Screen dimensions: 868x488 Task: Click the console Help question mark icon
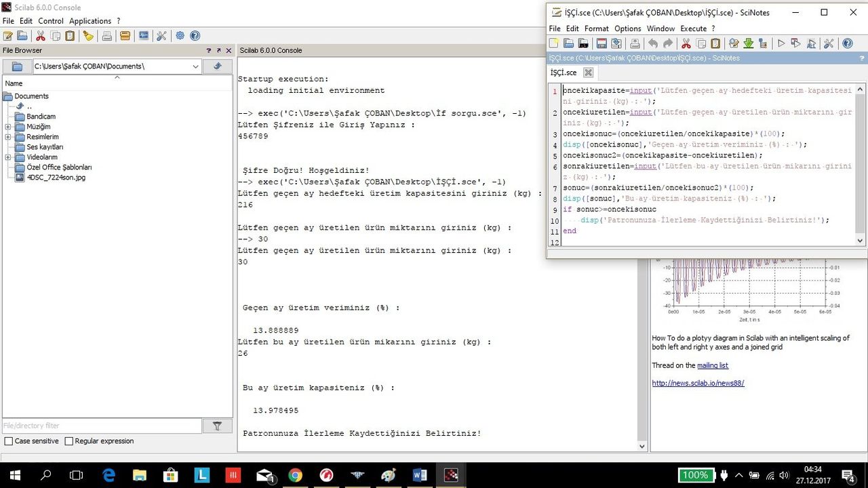195,36
